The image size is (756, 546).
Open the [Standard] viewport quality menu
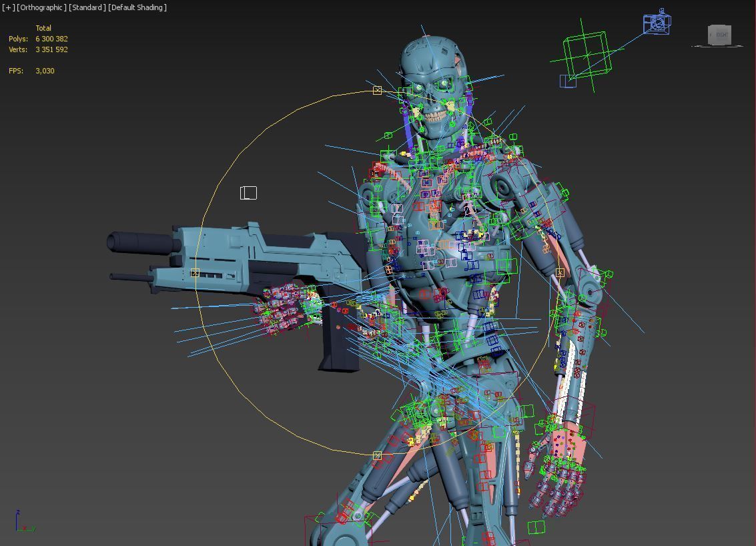tap(87, 7)
